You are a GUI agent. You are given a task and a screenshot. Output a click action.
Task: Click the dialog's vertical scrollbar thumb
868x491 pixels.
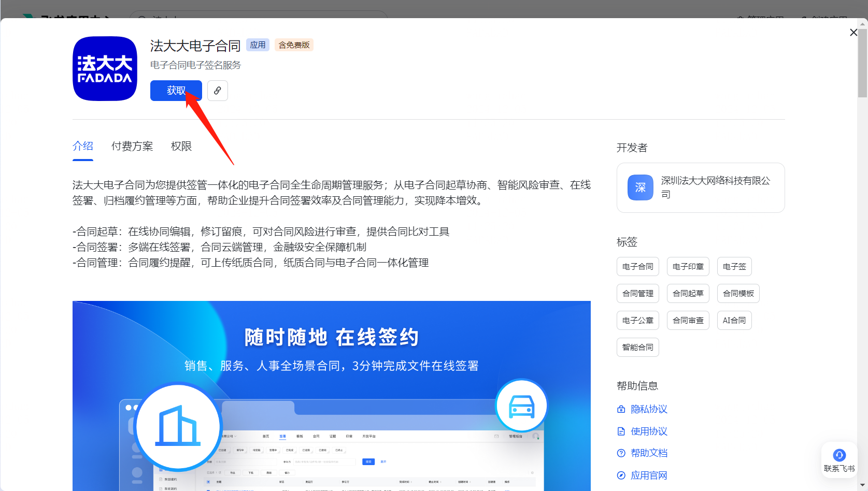coord(862,62)
